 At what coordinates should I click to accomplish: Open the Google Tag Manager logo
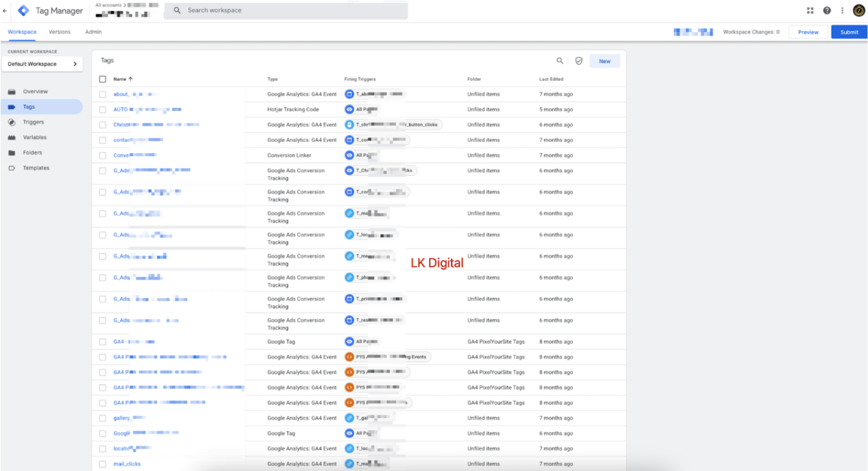coord(23,11)
